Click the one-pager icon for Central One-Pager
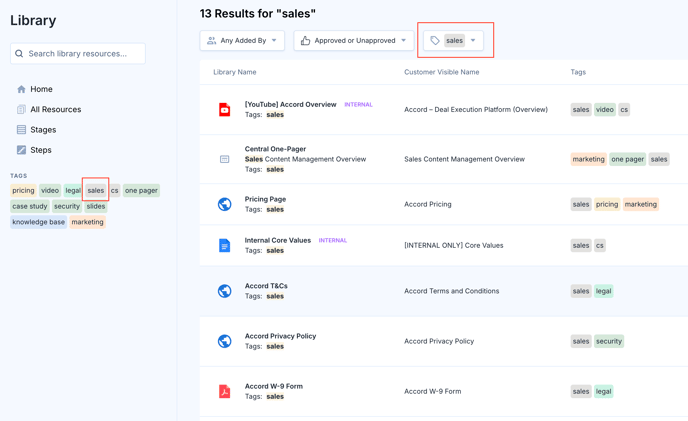Viewport: 688px width, 421px height. click(x=224, y=159)
